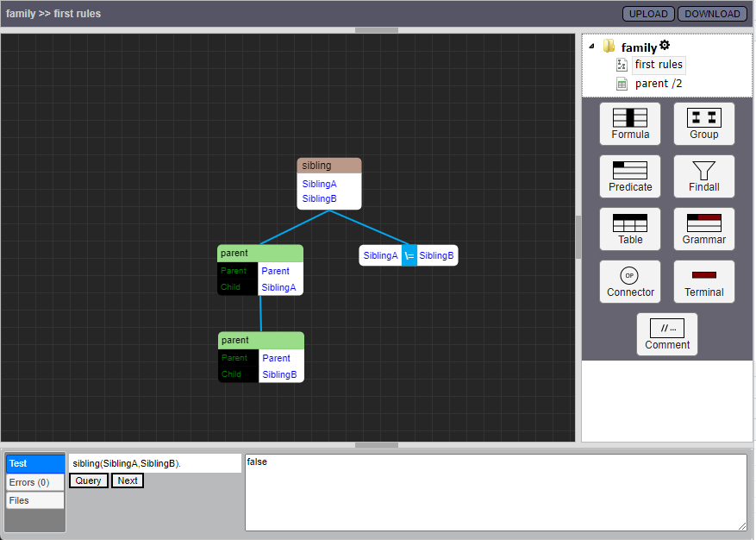This screenshot has height=540, width=756.
Task: Select the Connector OP tool
Action: 629,281
